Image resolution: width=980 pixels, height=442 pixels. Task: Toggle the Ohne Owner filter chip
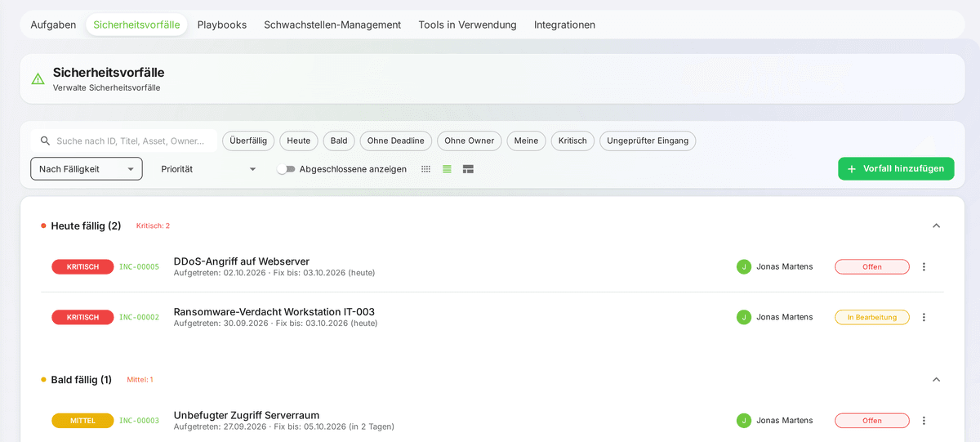(x=470, y=141)
